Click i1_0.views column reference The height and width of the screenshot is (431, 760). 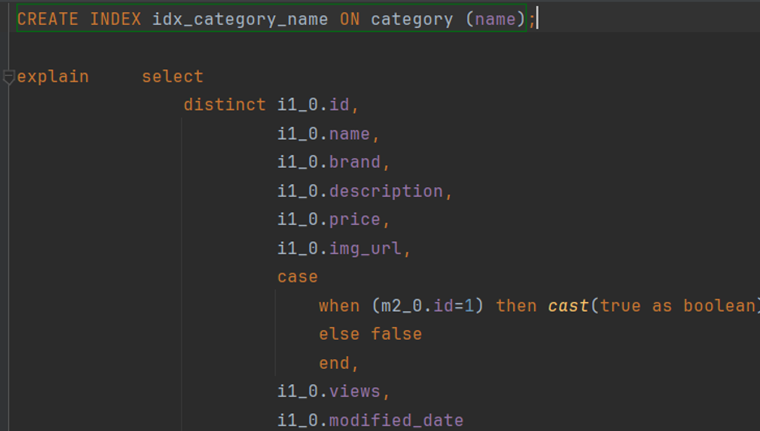(x=329, y=391)
